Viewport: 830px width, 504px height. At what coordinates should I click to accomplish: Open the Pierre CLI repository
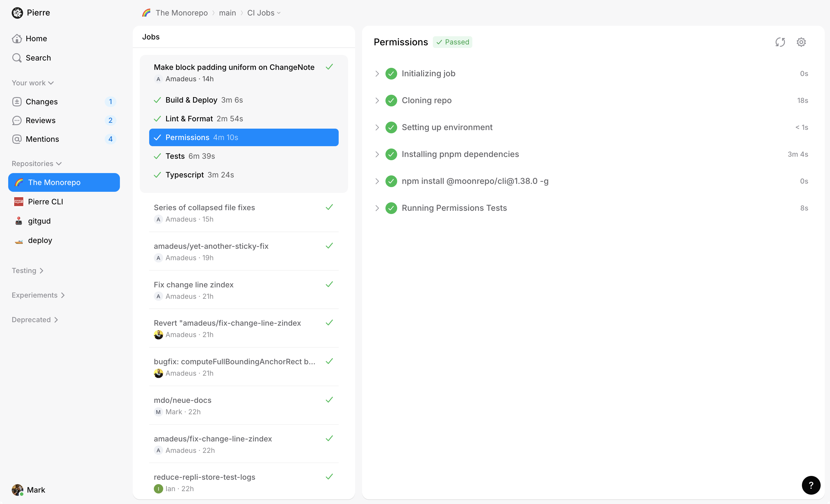coord(45,202)
